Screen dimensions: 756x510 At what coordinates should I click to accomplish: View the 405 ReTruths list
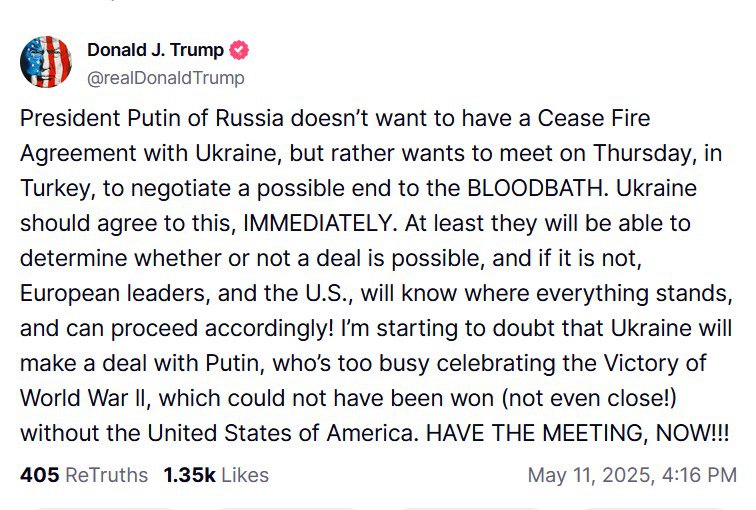[x=84, y=475]
